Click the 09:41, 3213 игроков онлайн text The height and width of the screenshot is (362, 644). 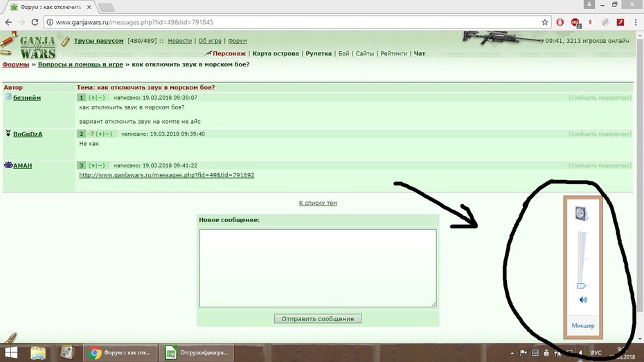(587, 41)
